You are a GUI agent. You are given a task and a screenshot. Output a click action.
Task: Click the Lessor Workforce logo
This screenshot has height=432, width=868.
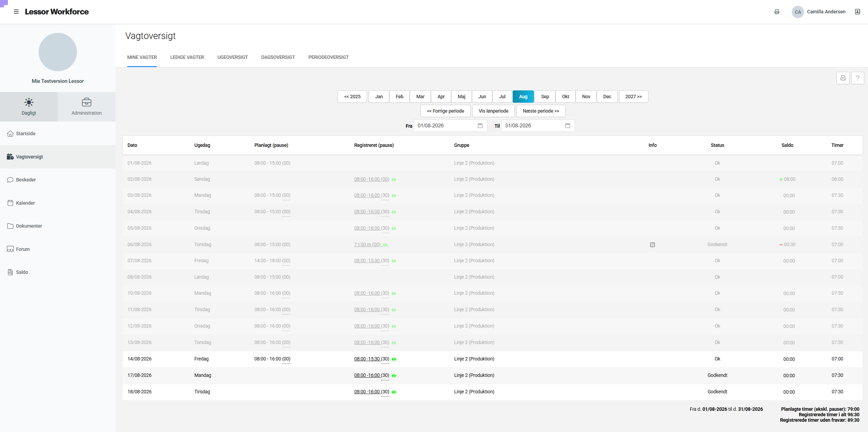pyautogui.click(x=57, y=12)
